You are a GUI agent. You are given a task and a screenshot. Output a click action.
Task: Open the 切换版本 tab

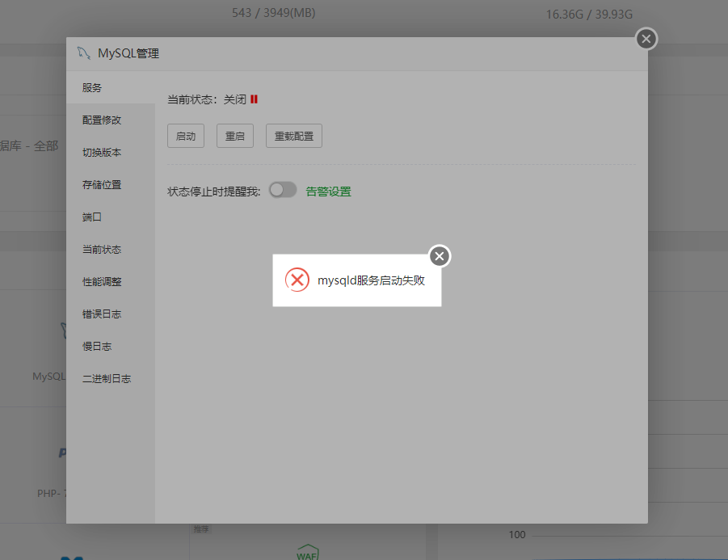point(111,152)
